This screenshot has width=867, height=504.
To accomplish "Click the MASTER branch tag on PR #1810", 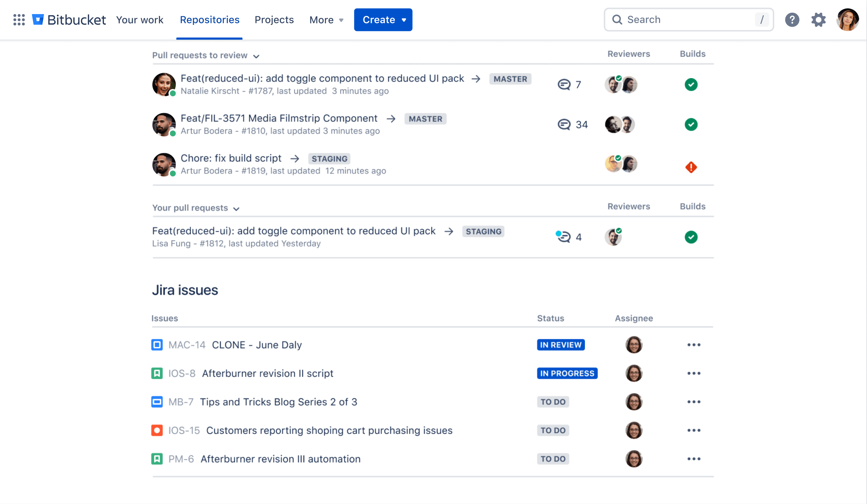I will [x=425, y=119].
